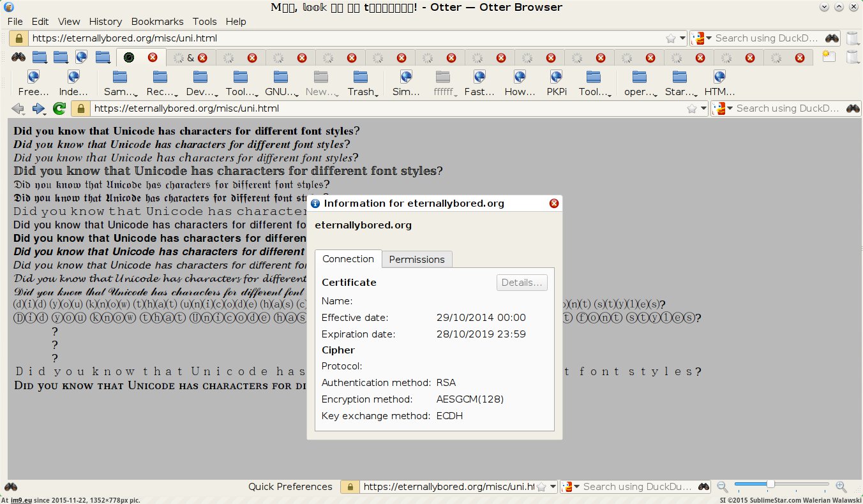Screen dimensions: 863x504
Task: Open the Free... bookmark
Action: (33, 84)
